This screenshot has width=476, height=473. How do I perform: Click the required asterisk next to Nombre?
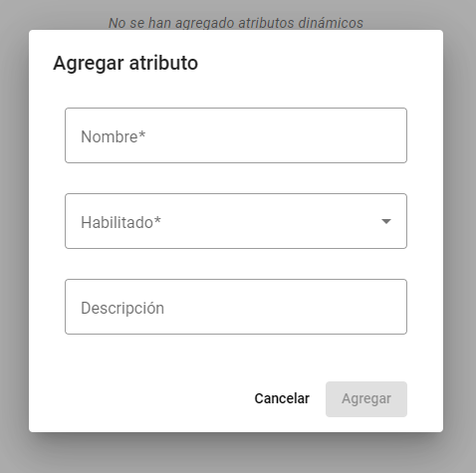pos(142,134)
